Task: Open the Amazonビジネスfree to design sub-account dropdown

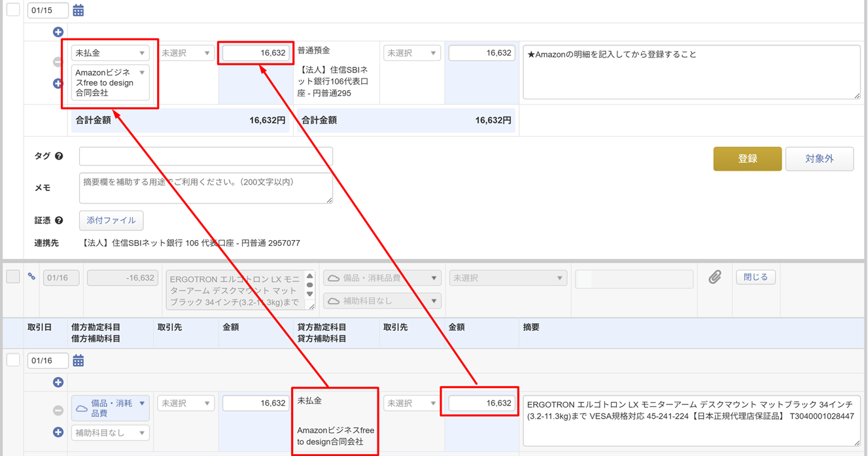Action: coord(110,82)
